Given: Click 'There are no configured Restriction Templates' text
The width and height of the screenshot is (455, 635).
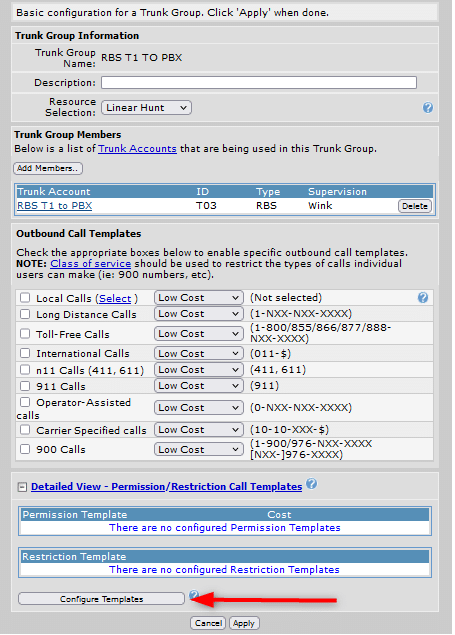Looking at the screenshot, I should (x=224, y=570).
